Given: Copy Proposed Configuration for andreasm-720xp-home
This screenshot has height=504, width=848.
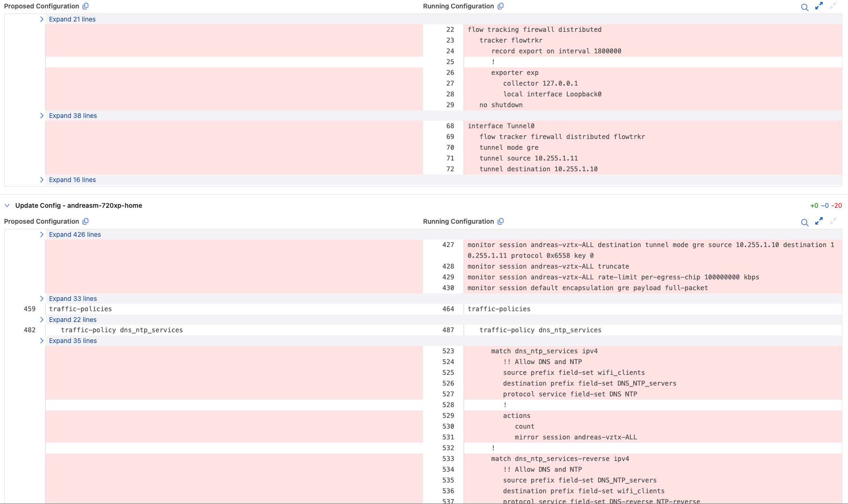Looking at the screenshot, I should pyautogui.click(x=86, y=221).
